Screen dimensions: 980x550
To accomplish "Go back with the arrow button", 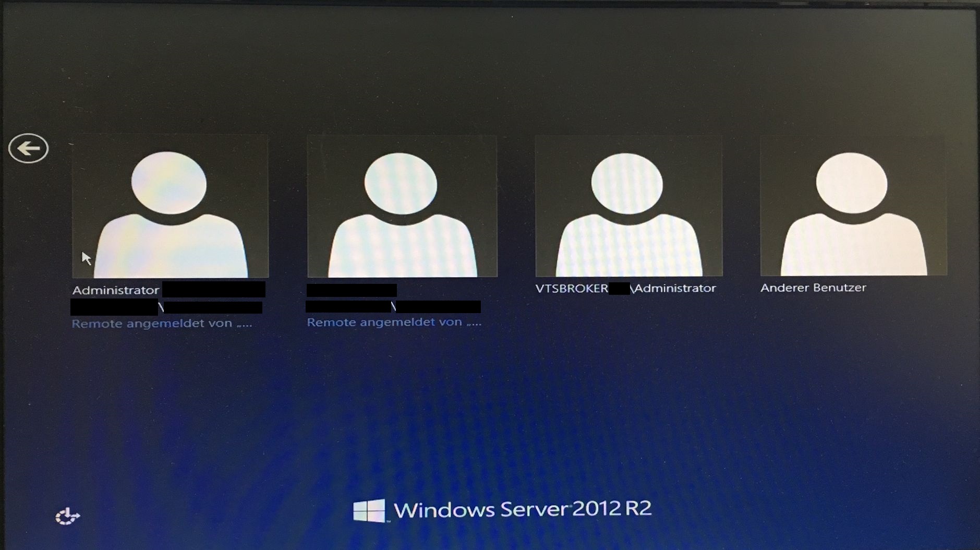I will click(28, 149).
